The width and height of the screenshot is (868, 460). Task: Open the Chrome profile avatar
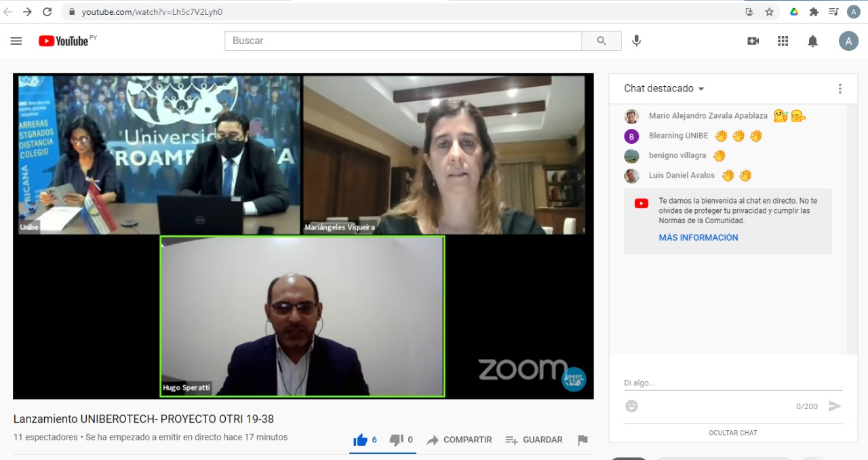tap(854, 12)
